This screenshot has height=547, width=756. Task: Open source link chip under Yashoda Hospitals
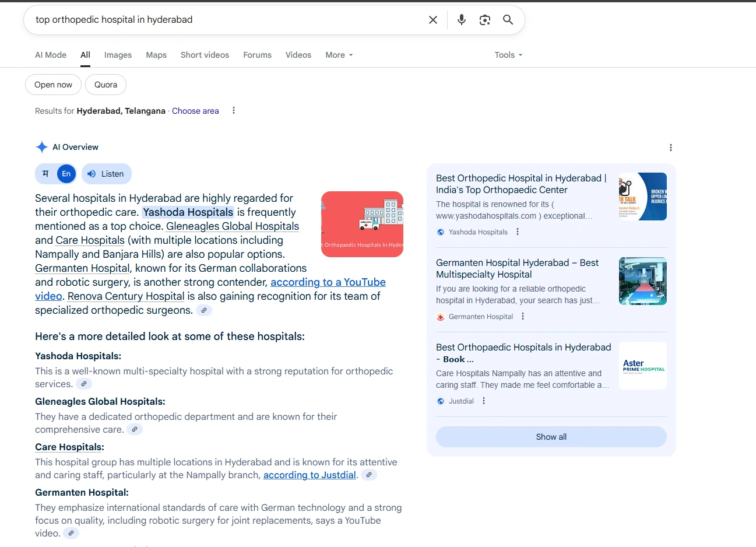[84, 384]
